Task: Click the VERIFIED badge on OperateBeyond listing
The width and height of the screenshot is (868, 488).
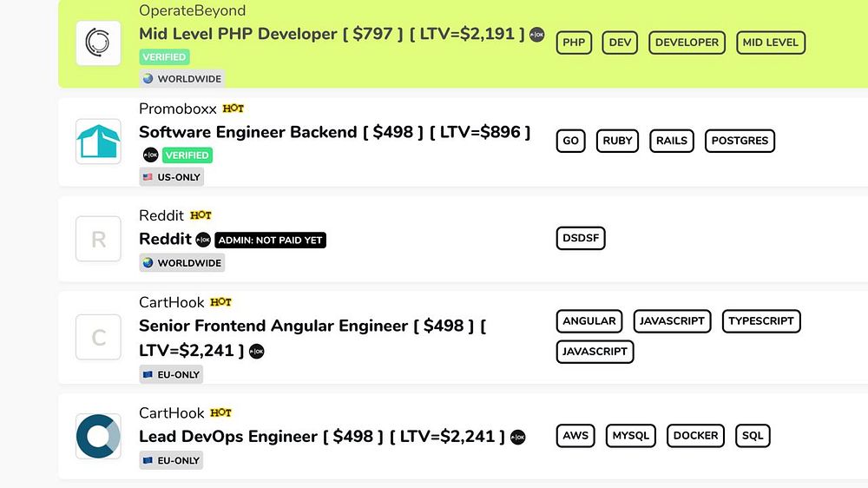Action: pos(164,57)
